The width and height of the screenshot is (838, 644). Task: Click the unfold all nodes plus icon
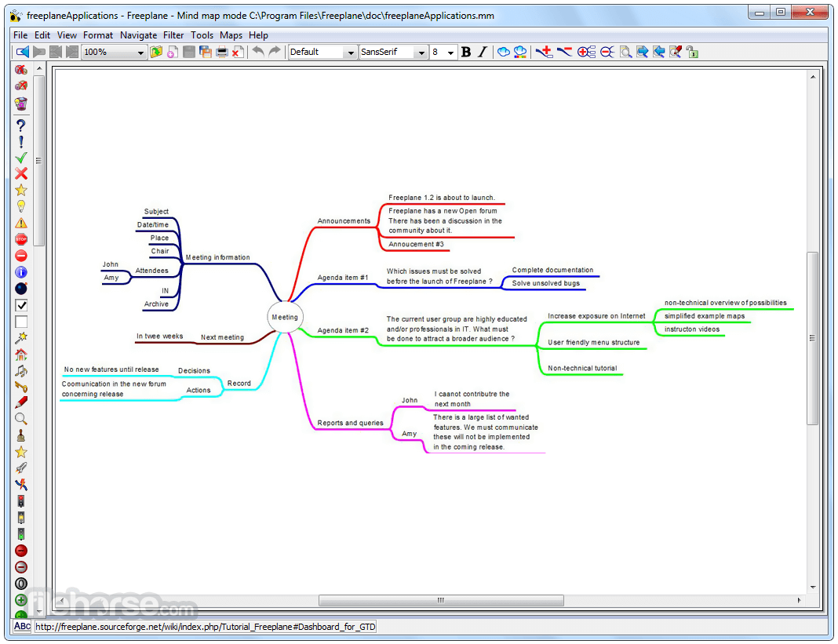tap(586, 52)
